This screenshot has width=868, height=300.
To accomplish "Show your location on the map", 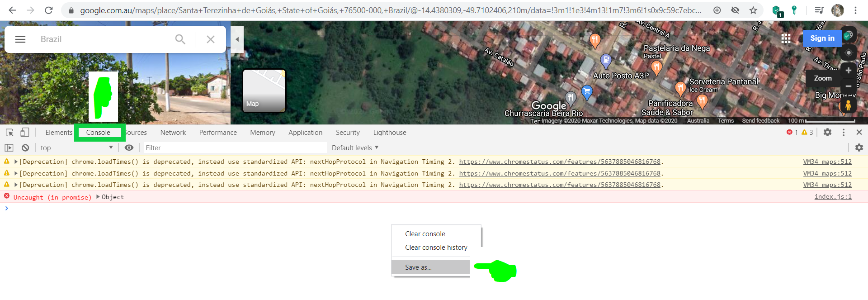I will coord(849,53).
